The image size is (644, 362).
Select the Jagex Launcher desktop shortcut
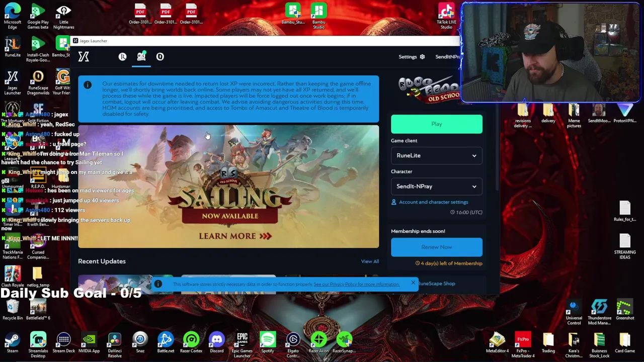pos(13,82)
